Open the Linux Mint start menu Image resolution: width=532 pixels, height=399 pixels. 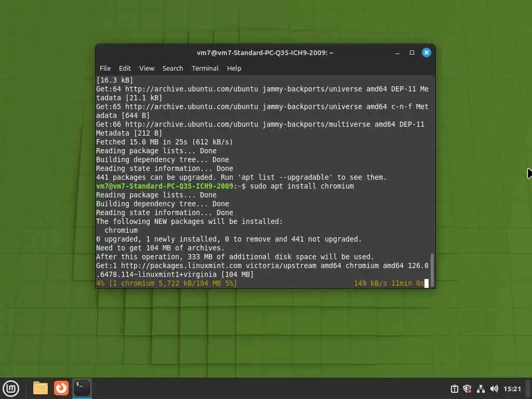click(x=11, y=388)
